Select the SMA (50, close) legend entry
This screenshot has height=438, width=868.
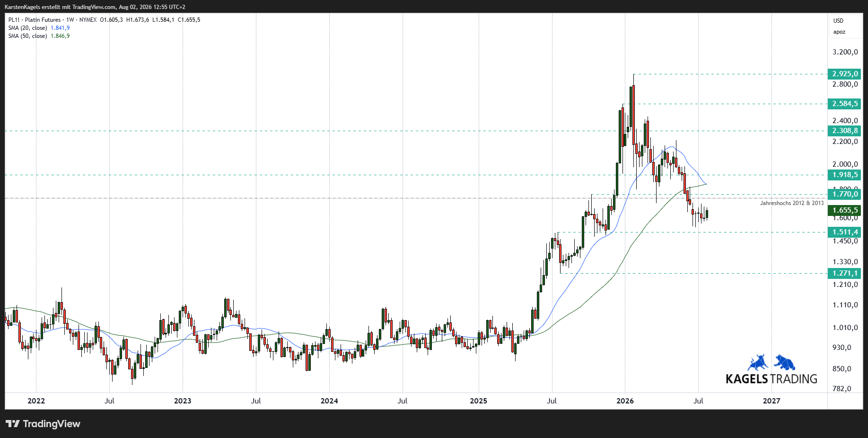[x=27, y=36]
